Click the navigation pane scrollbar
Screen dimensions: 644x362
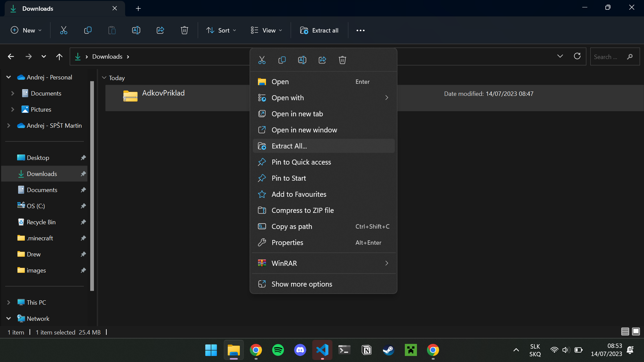(92, 186)
